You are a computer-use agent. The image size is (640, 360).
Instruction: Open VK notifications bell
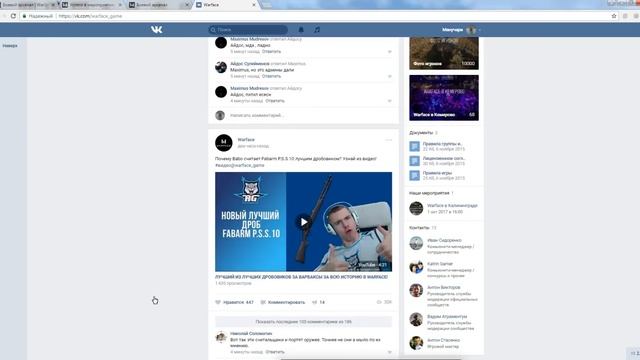tap(301, 29)
